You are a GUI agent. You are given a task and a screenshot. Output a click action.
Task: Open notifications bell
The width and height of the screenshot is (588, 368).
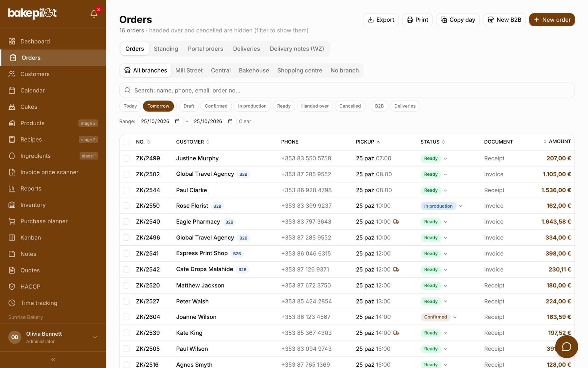point(94,14)
